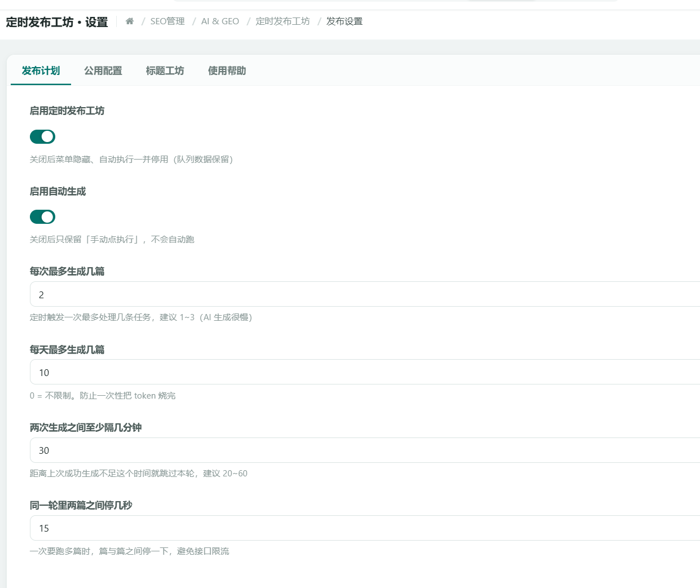Click the 每次最多生成几篇 label
700x588 pixels.
67,271
